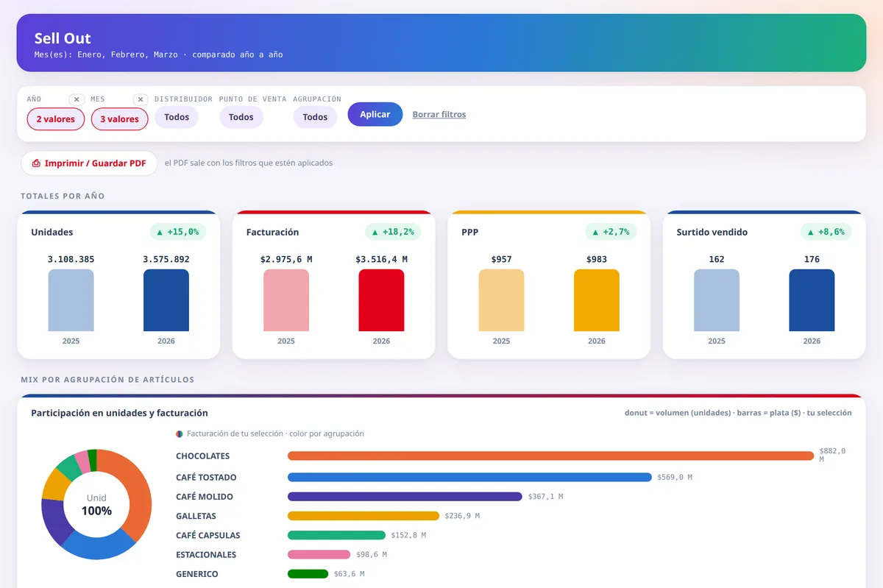
Task: Click the Unidades 2025 bar
Action: coord(71,300)
